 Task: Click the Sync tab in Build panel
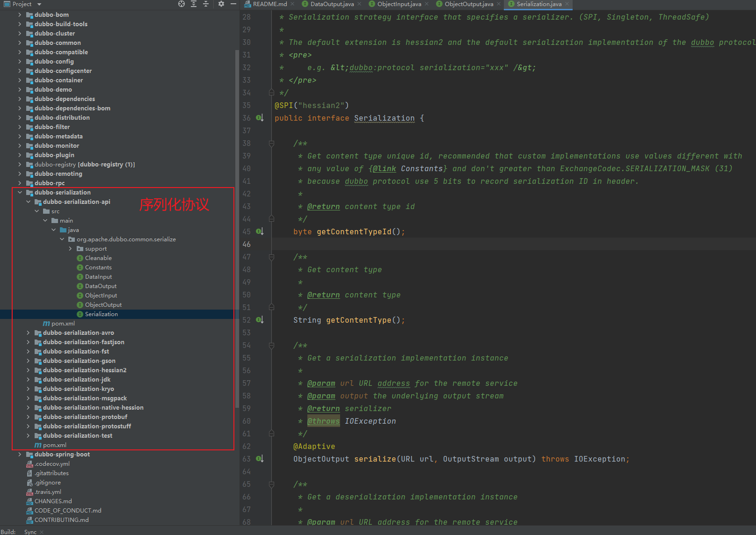coord(30,532)
